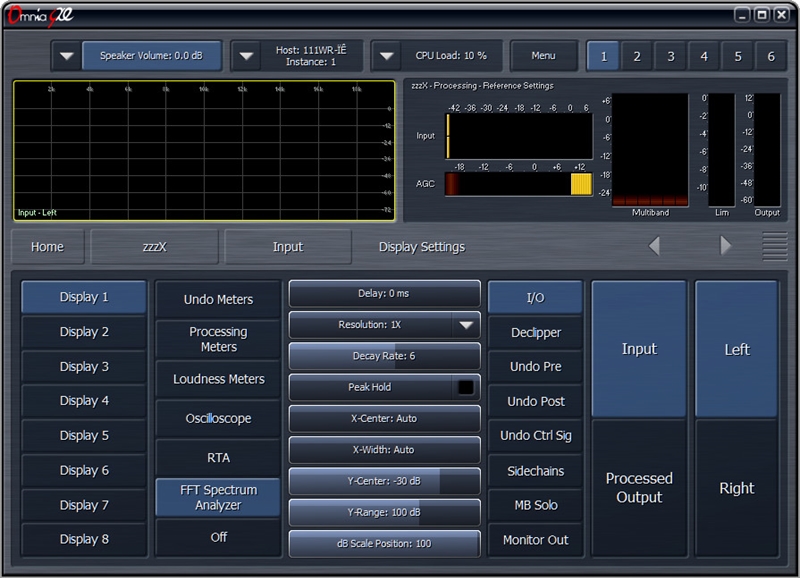The image size is (800, 578).
Task: Open the Input breadcrumb section
Action: 288,247
